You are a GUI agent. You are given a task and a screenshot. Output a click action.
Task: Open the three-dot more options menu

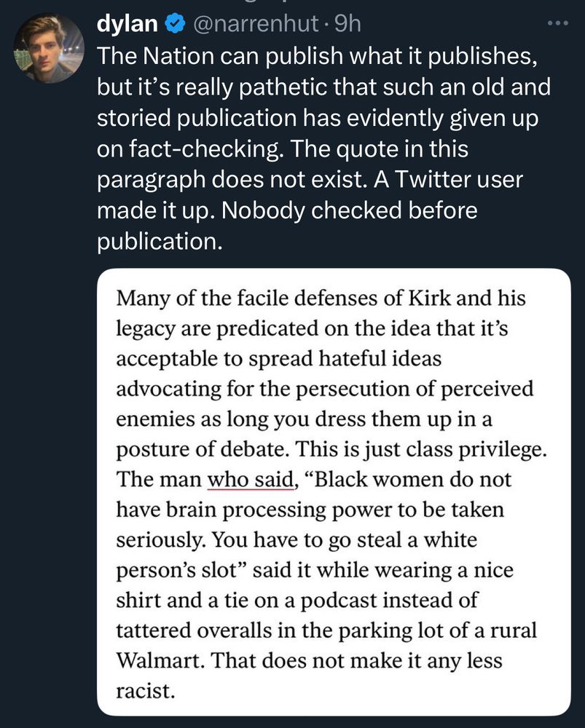(557, 23)
